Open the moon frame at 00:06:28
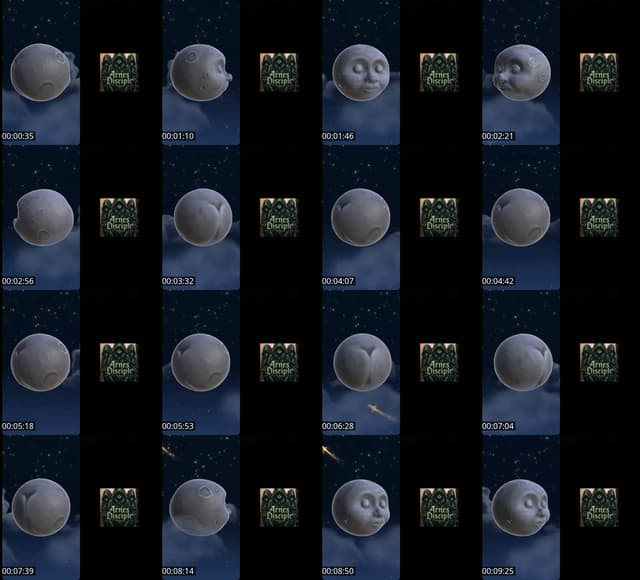 pyautogui.click(x=361, y=362)
